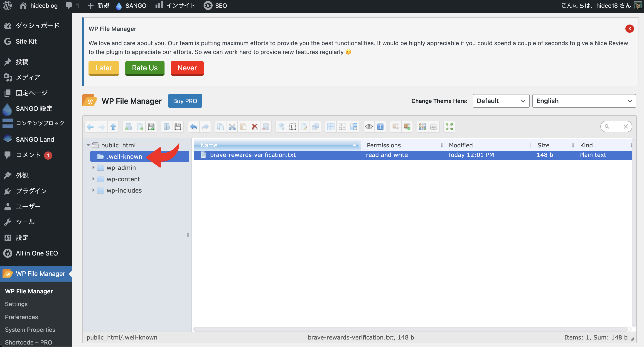Screen dimensions: 644x347
Task: Click the Rename toolbar icon
Action: 293,127
